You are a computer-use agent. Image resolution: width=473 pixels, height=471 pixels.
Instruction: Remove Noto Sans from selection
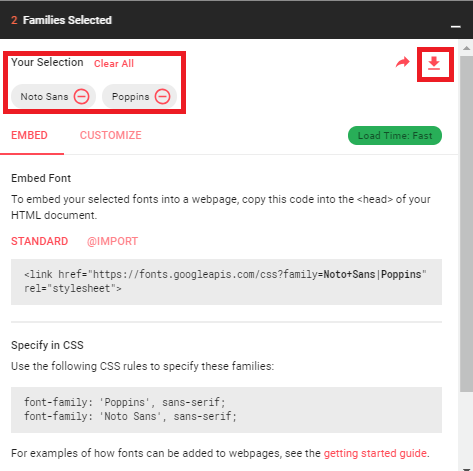[x=81, y=97]
